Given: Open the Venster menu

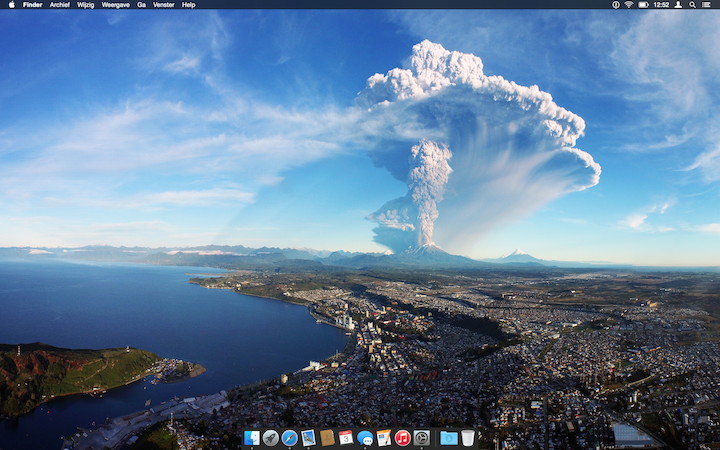Looking at the screenshot, I should tap(163, 5).
